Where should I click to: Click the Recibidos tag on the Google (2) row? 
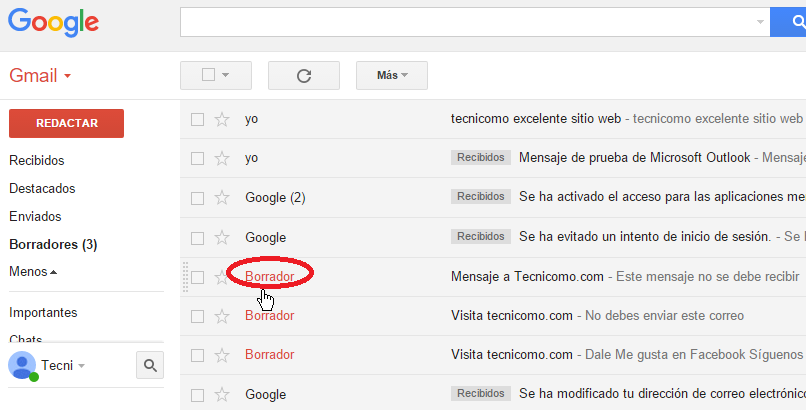[481, 197]
